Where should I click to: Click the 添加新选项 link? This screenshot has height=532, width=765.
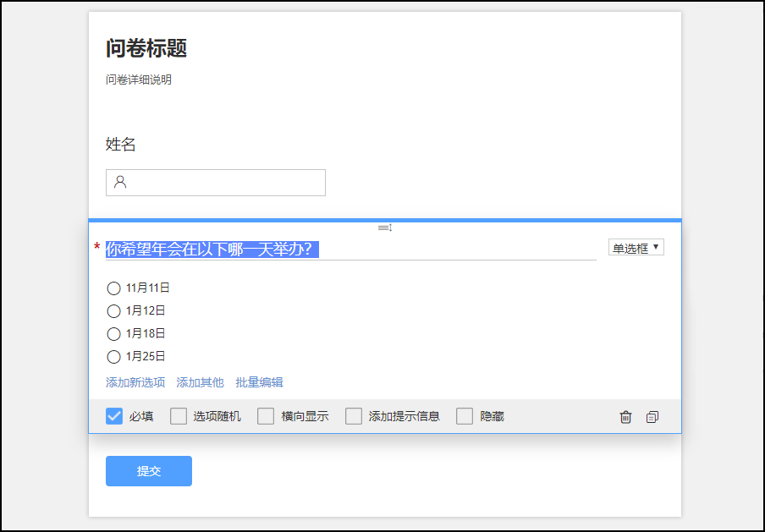(135, 382)
